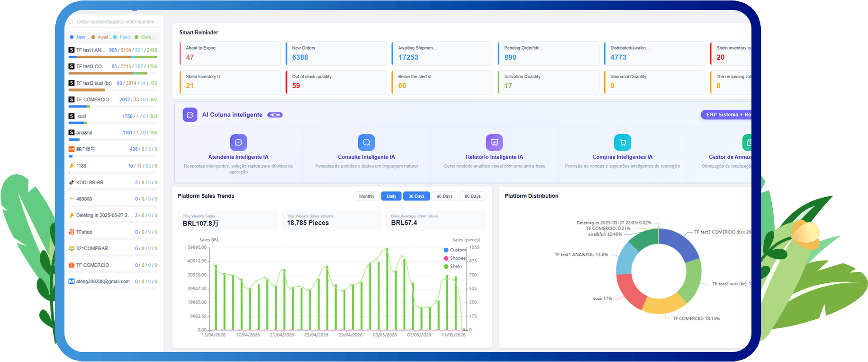Click the AI Coluna inteligente purple chat icon
The image size is (868, 362).
[x=190, y=115]
